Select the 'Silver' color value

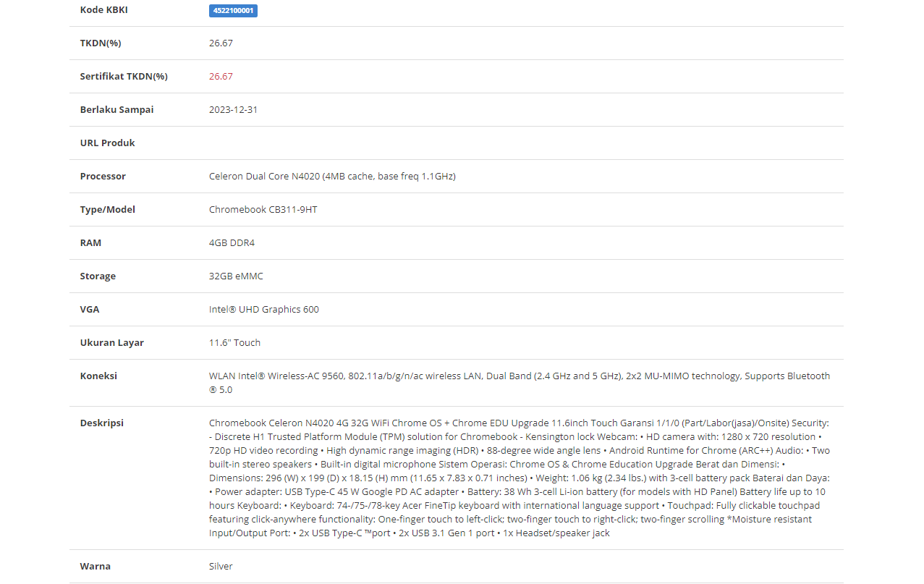pos(221,567)
